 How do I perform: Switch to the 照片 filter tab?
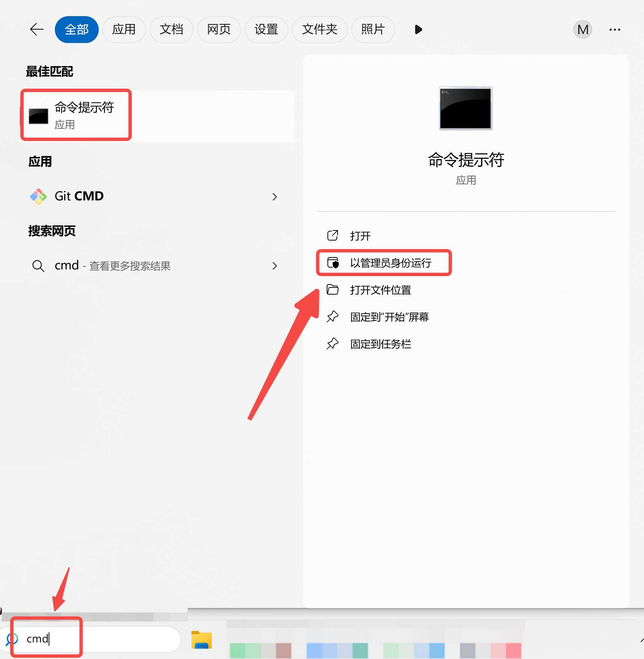point(373,29)
